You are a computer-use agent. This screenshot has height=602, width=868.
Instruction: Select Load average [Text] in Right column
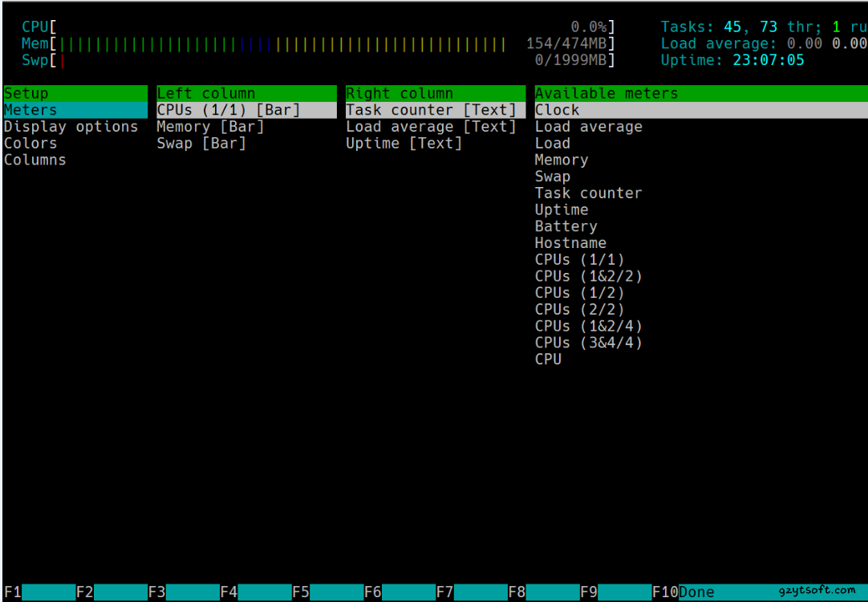coord(431,127)
